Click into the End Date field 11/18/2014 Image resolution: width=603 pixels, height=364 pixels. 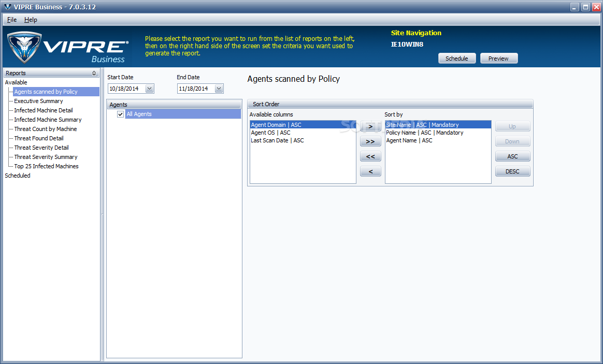196,89
